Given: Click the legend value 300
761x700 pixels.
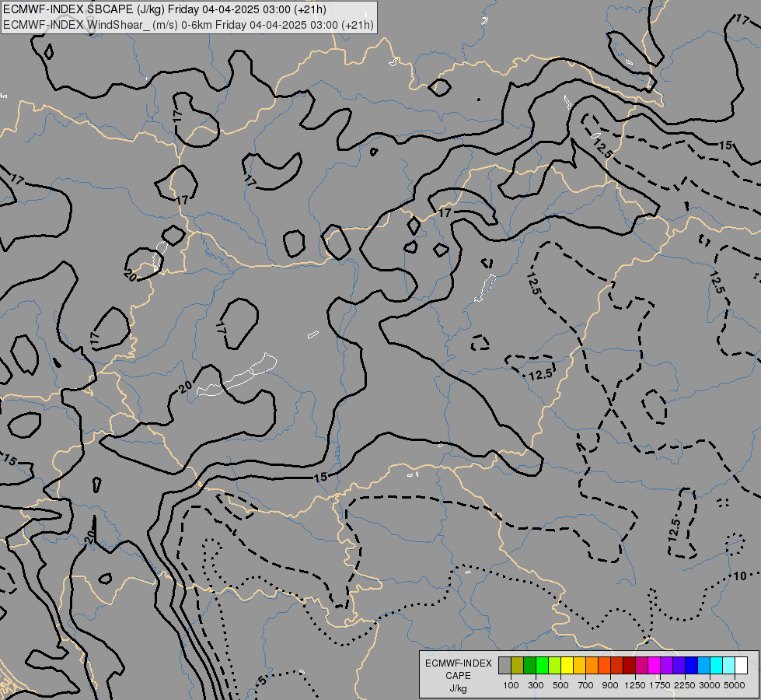Looking at the screenshot, I should coord(536,685).
